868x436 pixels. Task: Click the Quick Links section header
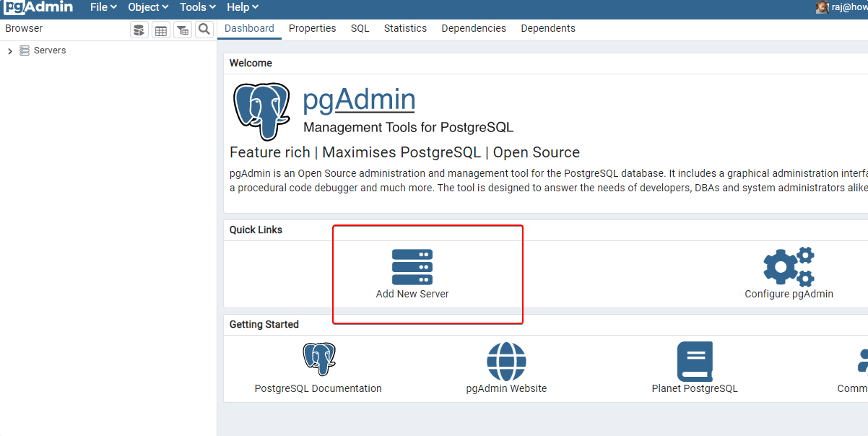[x=256, y=230]
